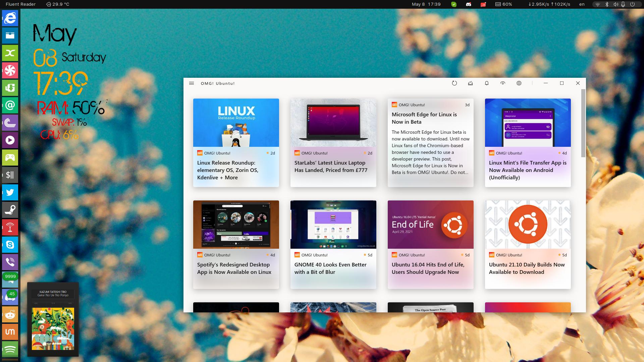644x362 pixels.
Task: Open Twitter from the dock
Action: (x=10, y=192)
